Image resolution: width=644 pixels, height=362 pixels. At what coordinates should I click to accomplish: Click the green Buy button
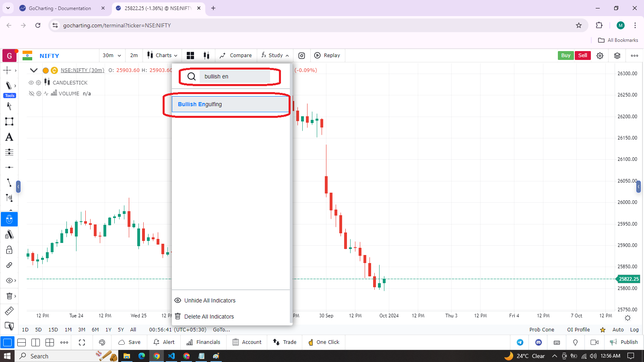pos(566,56)
